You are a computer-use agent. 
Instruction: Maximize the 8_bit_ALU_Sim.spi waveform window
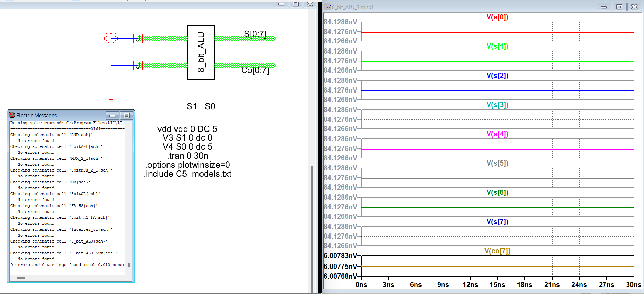(619, 7)
